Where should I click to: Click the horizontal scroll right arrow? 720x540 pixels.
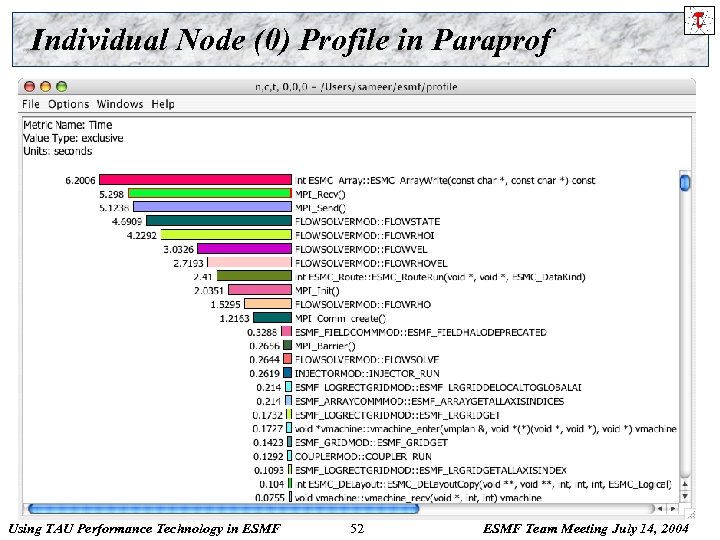673,508
